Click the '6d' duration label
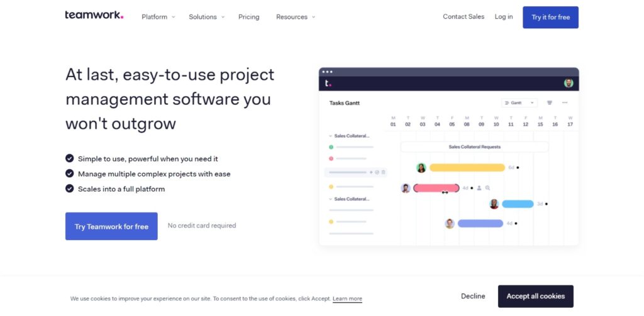The image size is (644, 316). tap(511, 168)
